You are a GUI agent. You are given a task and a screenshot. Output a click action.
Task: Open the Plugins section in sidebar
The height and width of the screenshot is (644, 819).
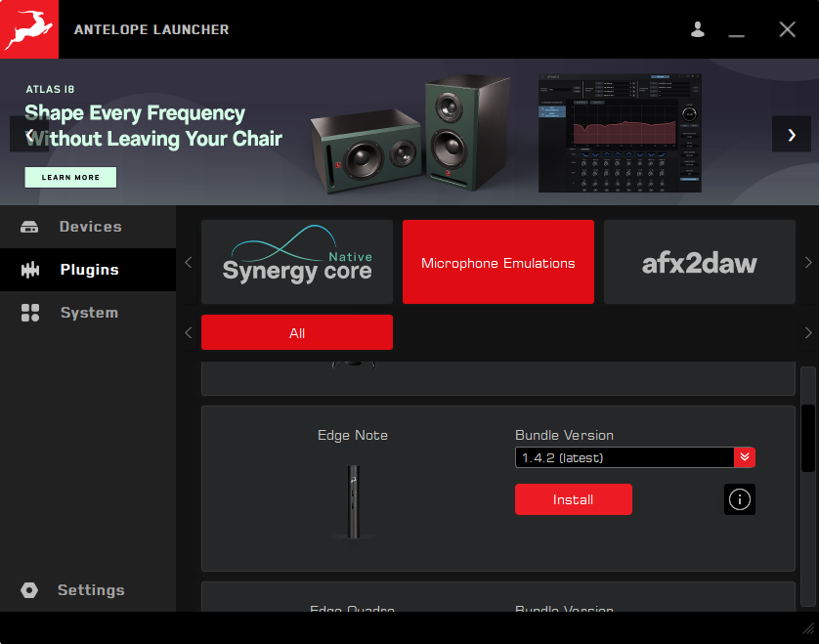pos(88,270)
